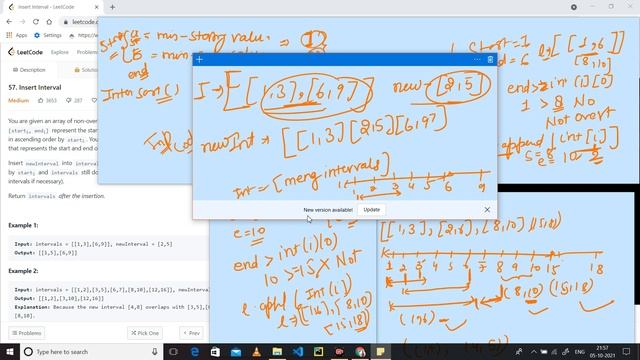Open Microsoft Store from the taskbar
Viewport: 640px width, 360px height.
click(x=215, y=351)
